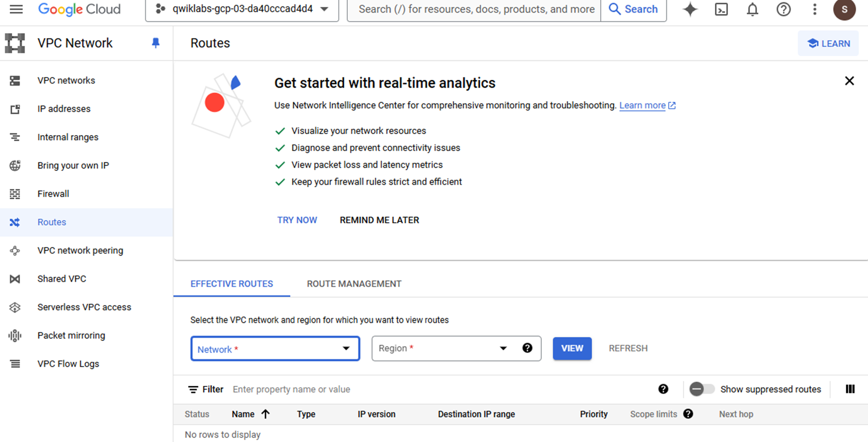Click the VPC Network product icon
This screenshot has height=442, width=868.
click(x=15, y=43)
